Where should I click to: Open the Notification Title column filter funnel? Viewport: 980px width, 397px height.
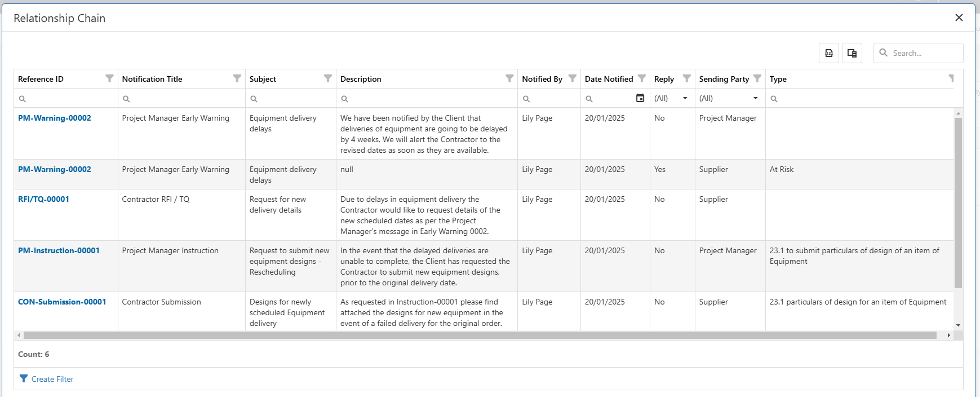click(237, 78)
